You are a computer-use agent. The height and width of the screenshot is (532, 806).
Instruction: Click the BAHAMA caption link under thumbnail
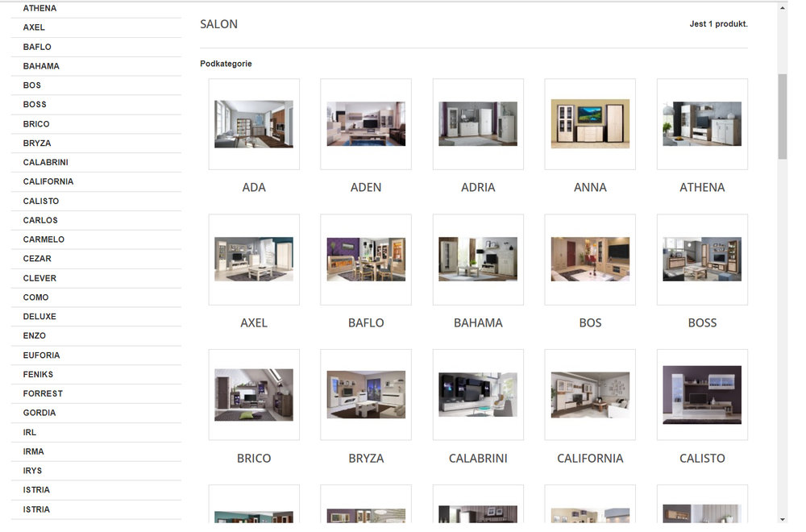478,322
